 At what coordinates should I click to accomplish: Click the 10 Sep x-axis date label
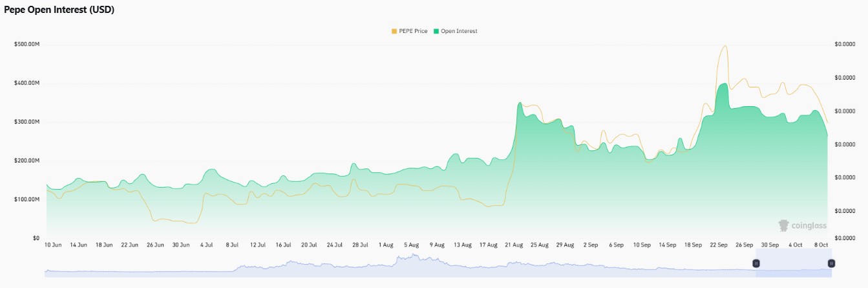(x=642, y=245)
